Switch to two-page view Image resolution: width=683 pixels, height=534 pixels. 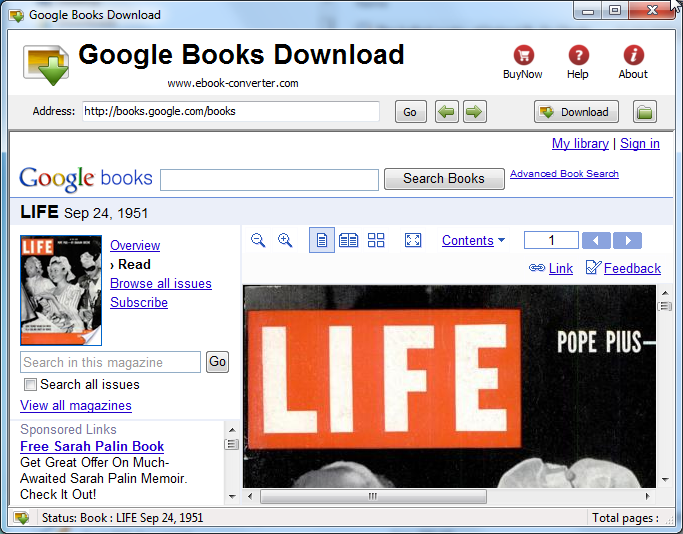click(348, 240)
